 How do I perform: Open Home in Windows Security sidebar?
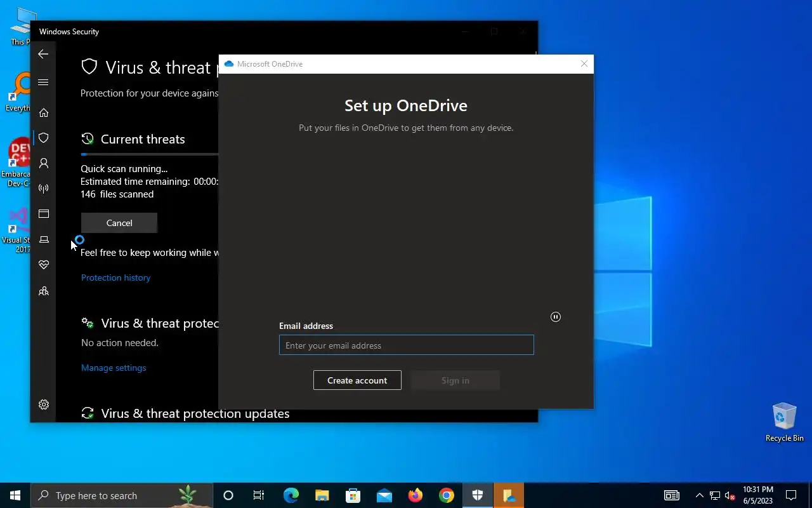click(x=44, y=112)
